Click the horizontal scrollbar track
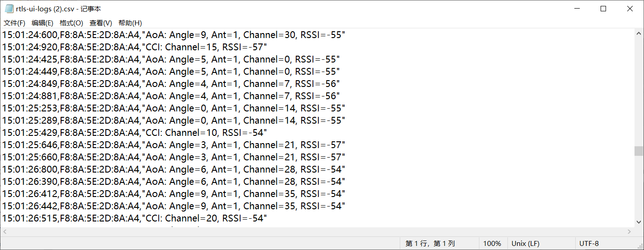This screenshot has height=250, width=644. (x=317, y=231)
